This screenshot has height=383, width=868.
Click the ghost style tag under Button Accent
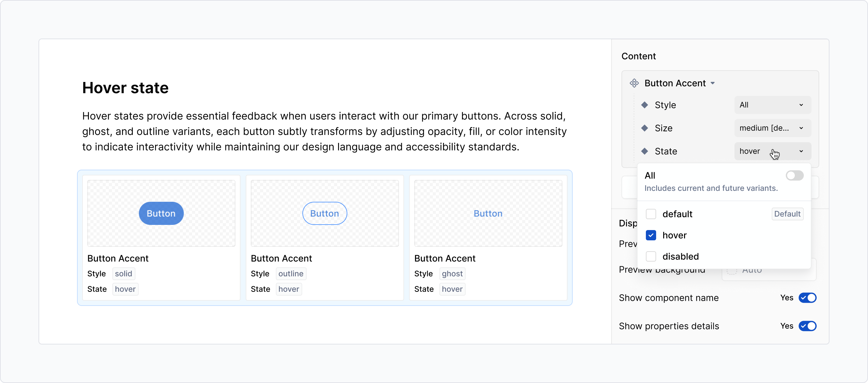pos(452,274)
